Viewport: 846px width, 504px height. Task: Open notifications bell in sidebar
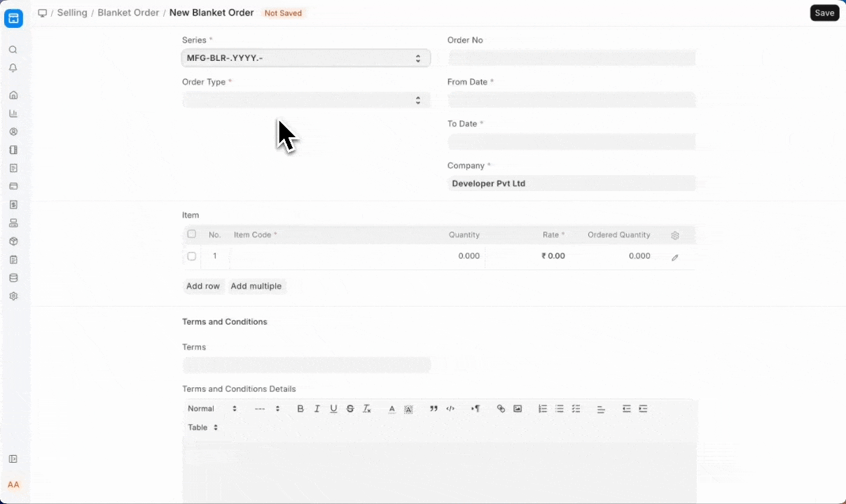click(13, 68)
